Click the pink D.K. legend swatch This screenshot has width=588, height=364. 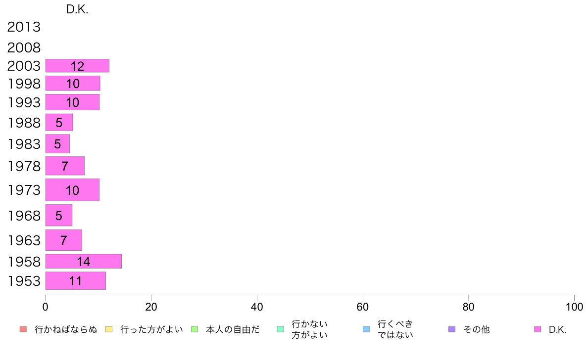tap(538, 329)
